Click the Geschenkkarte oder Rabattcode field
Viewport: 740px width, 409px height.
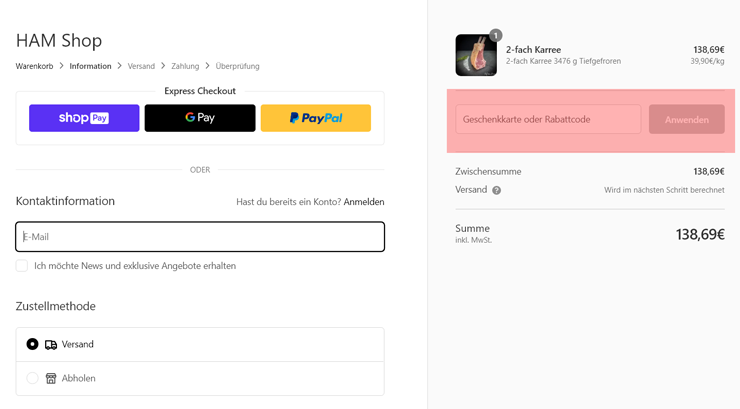[548, 119]
